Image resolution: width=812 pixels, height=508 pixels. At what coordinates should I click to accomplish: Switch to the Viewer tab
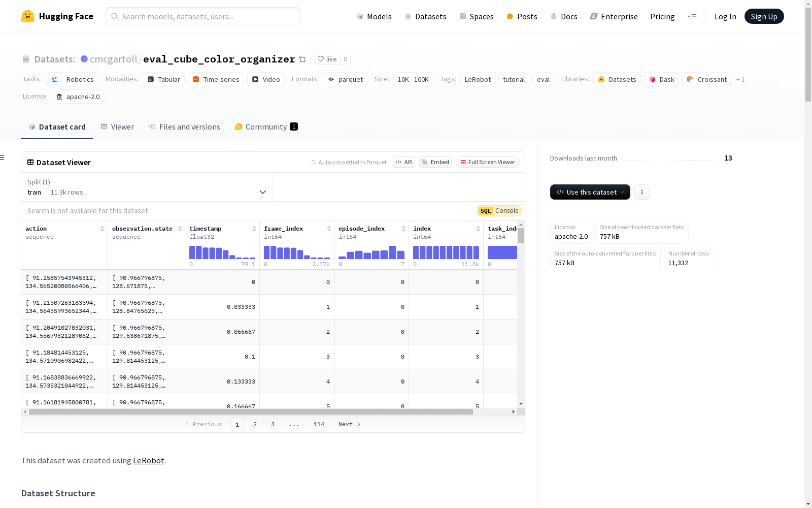[117, 127]
